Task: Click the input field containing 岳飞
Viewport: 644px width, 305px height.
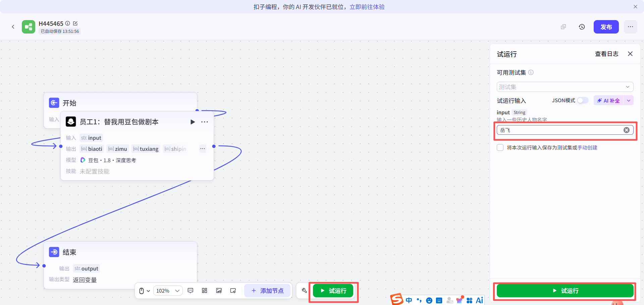Action: (x=565, y=130)
